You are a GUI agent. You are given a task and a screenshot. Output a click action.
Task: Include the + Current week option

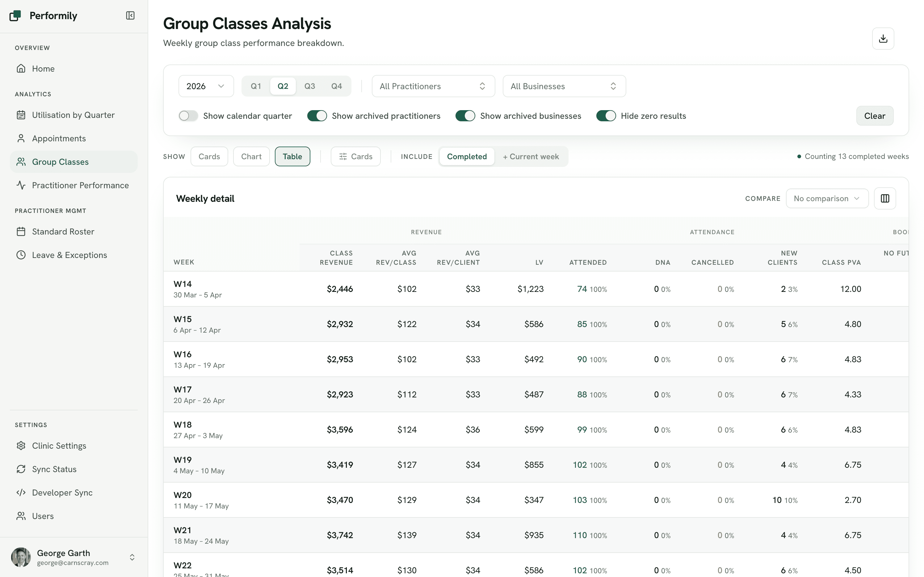pyautogui.click(x=531, y=156)
